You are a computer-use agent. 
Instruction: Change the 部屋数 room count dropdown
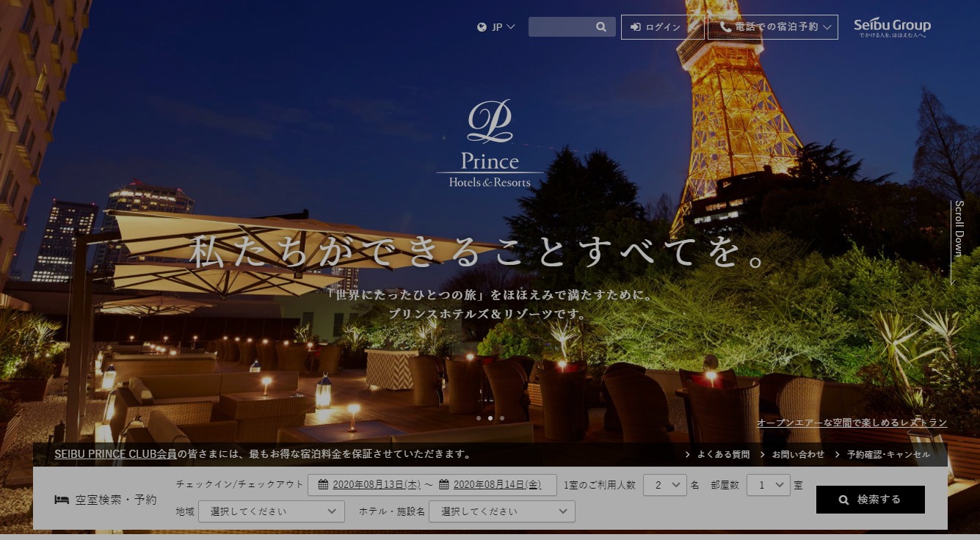(x=768, y=485)
